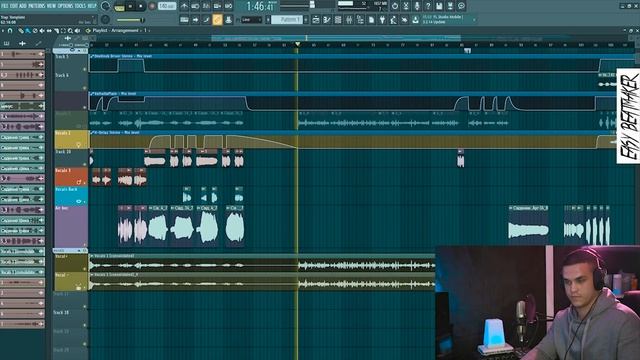Open the ValhallaPlate Mix level clip menu
This screenshot has height=360, width=640.
click(92, 94)
